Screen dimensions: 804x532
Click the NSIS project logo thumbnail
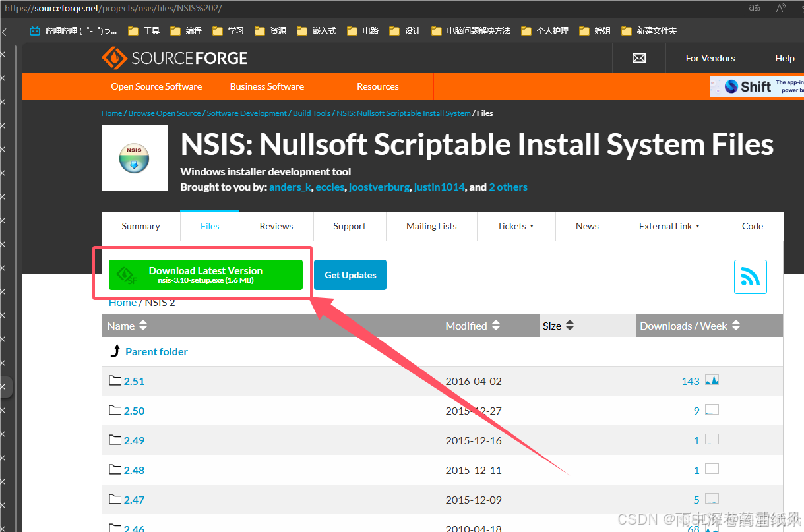[x=135, y=158]
